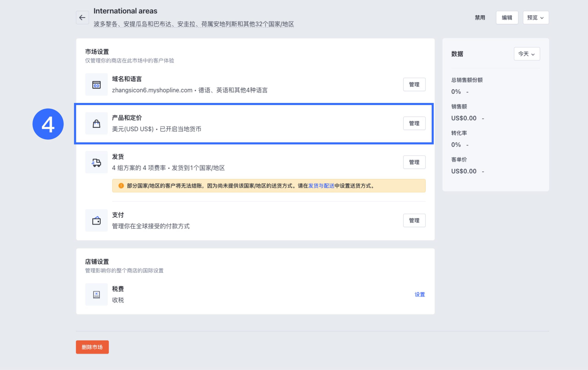Click the shopping bag icon for 产品和定价

click(96, 123)
